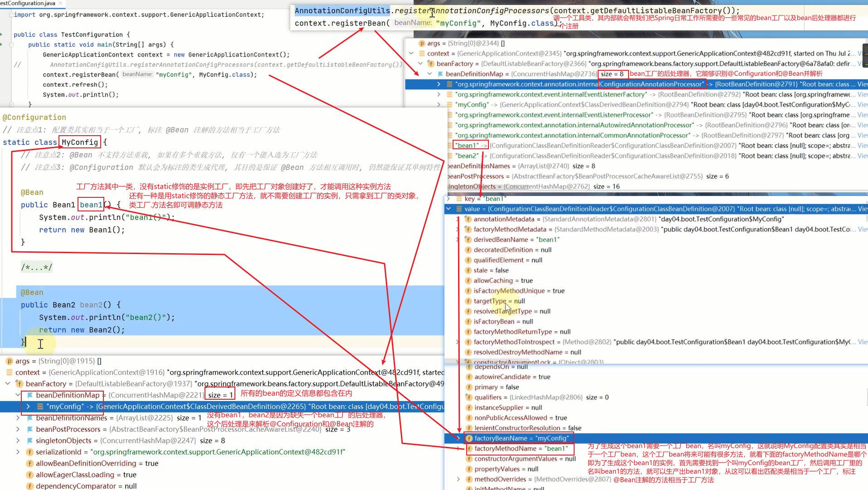
Task: Expand the serializationId node
Action: click(x=18, y=452)
